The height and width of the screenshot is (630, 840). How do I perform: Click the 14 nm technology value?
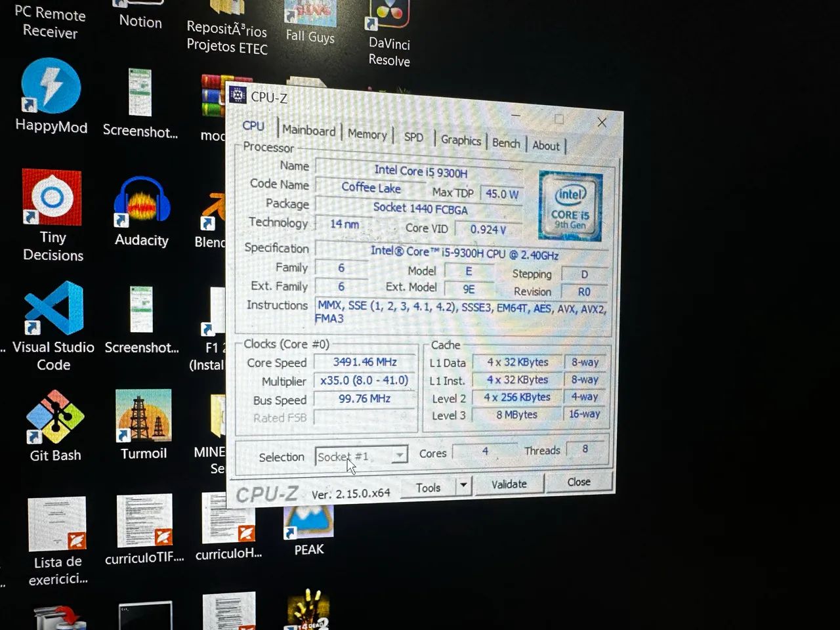click(345, 224)
